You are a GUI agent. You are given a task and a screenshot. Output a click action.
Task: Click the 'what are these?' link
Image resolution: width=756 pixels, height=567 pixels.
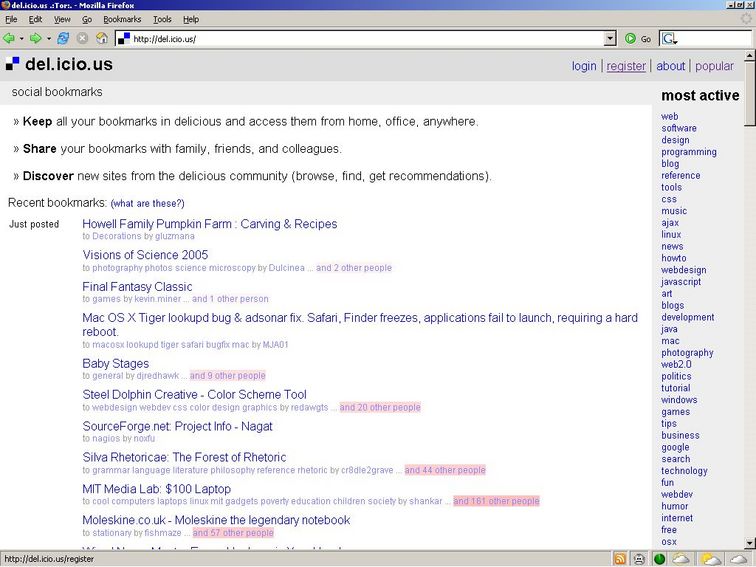(148, 203)
